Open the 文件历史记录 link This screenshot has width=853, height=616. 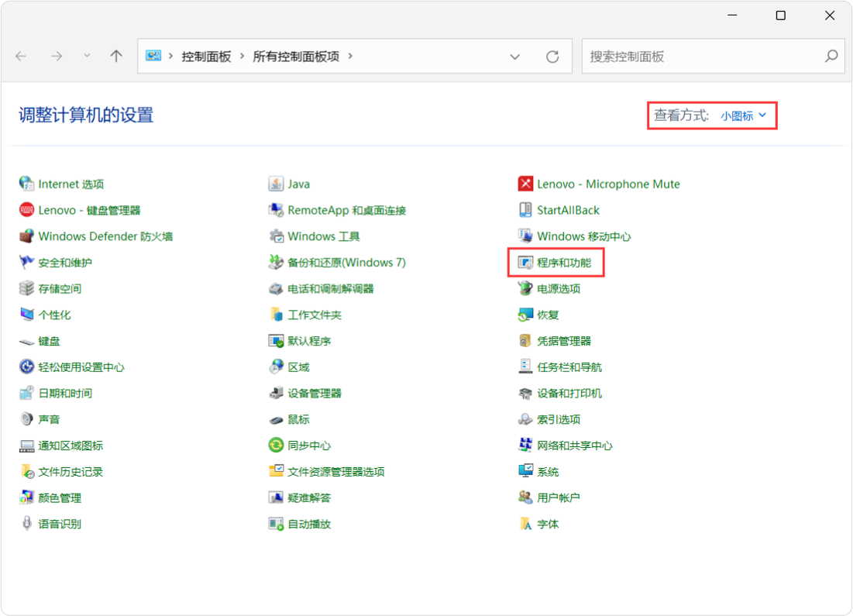coord(71,472)
